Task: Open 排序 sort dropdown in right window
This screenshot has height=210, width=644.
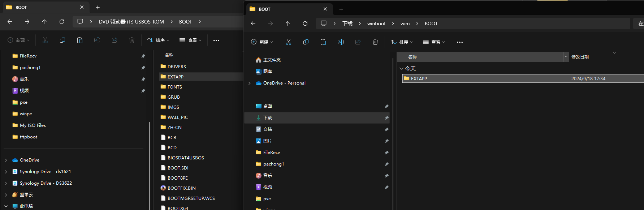Action: pyautogui.click(x=402, y=42)
